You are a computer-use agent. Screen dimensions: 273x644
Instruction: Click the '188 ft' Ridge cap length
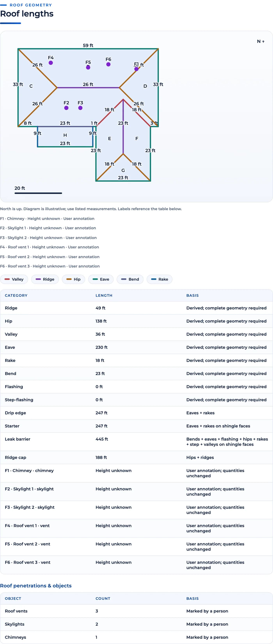tap(101, 458)
